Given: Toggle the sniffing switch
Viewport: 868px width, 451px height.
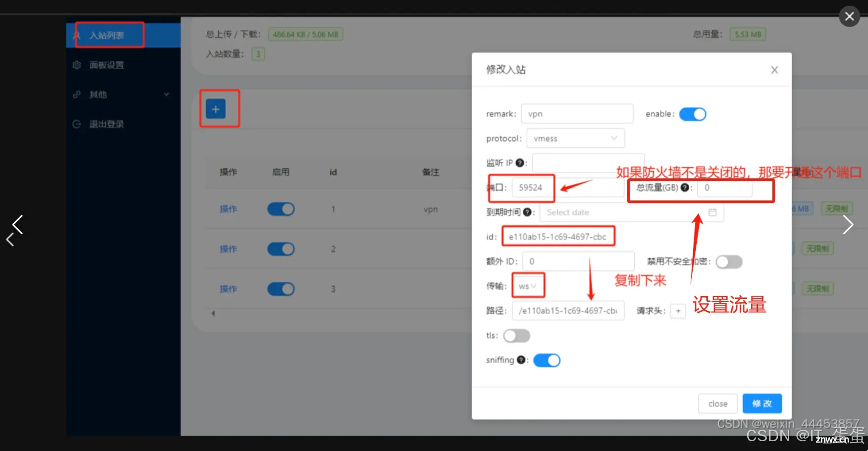Looking at the screenshot, I should pos(547,360).
